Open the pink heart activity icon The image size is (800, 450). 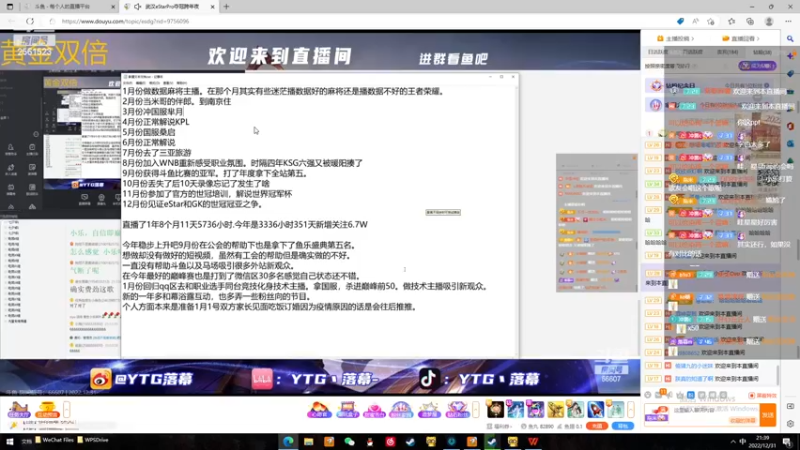374,409
